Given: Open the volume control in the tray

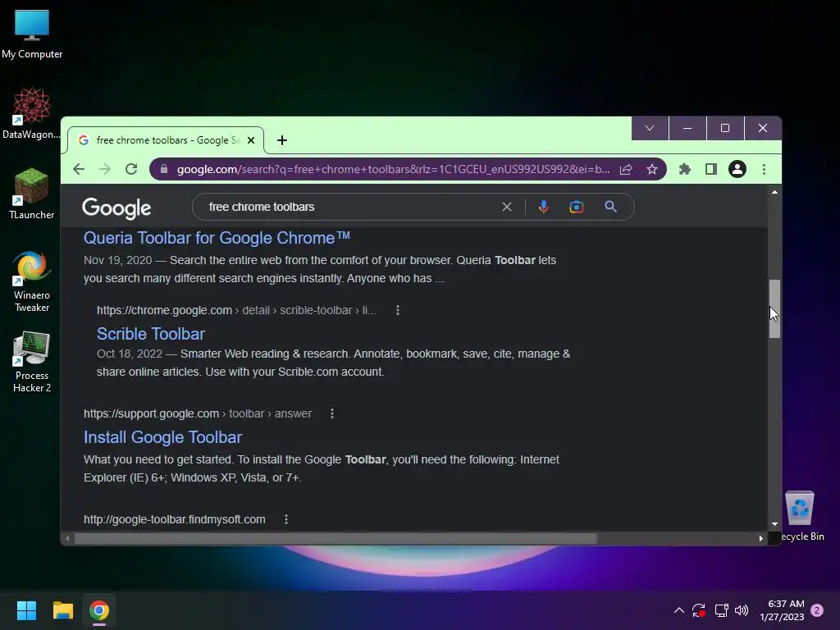Looking at the screenshot, I should pyautogui.click(x=742, y=610).
